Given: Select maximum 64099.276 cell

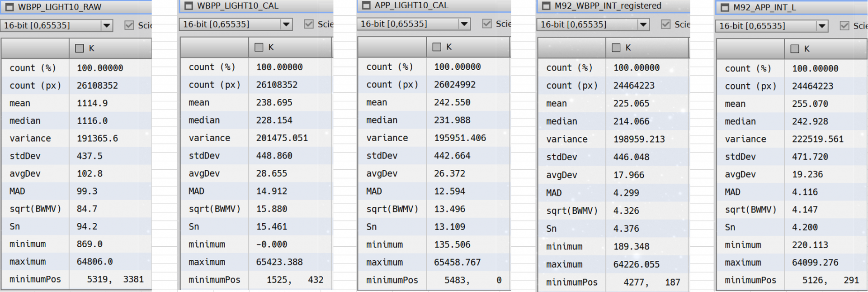Looking at the screenshot, I should 815,263.
